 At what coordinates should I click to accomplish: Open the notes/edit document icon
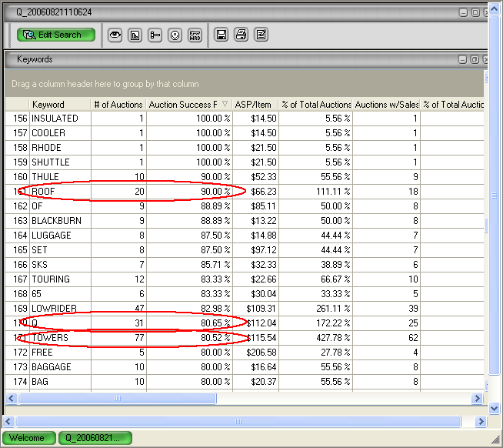(261, 35)
